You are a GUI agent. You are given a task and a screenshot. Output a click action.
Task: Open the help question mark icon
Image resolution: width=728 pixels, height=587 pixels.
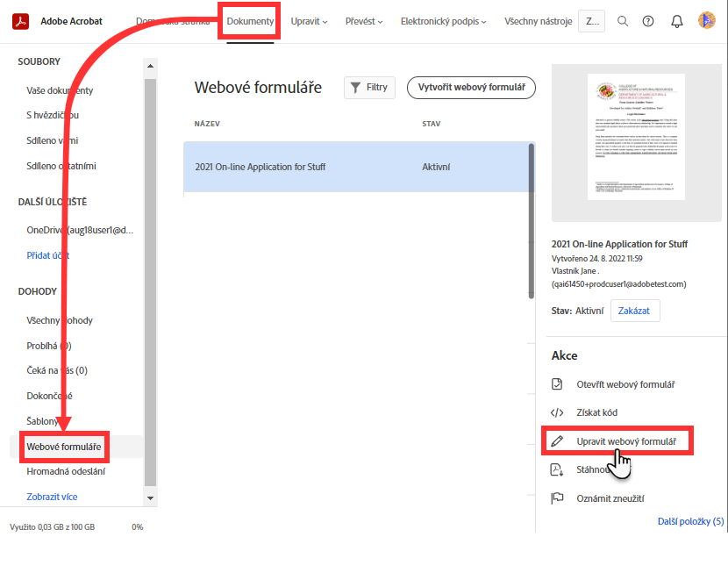(648, 21)
